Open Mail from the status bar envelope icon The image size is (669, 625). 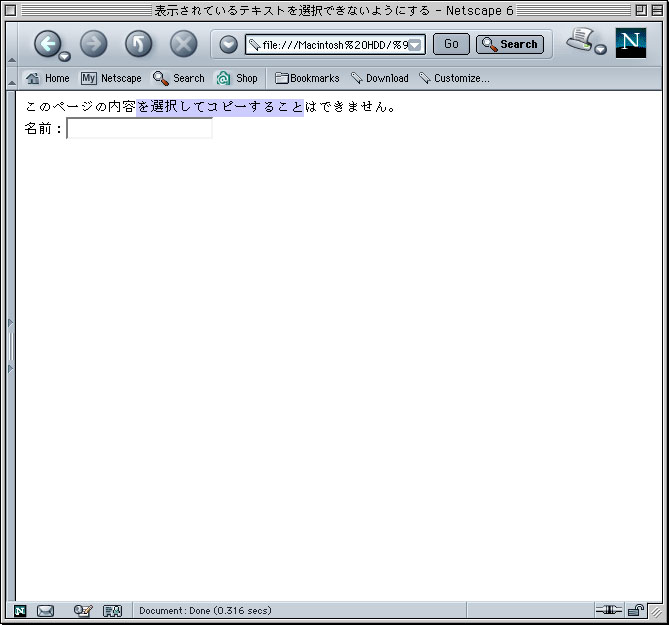click(x=45, y=611)
